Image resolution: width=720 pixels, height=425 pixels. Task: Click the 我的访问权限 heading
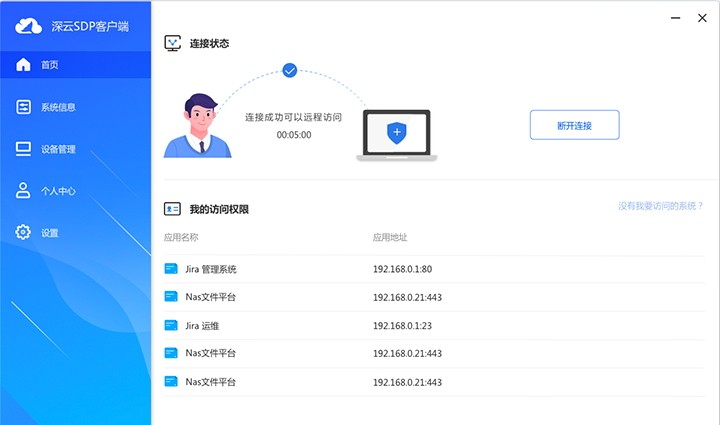[219, 209]
